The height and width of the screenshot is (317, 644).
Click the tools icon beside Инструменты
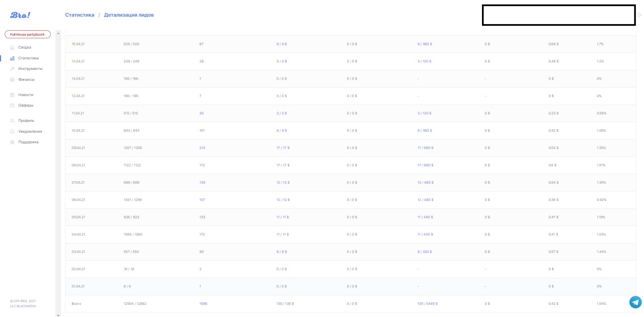click(x=13, y=69)
